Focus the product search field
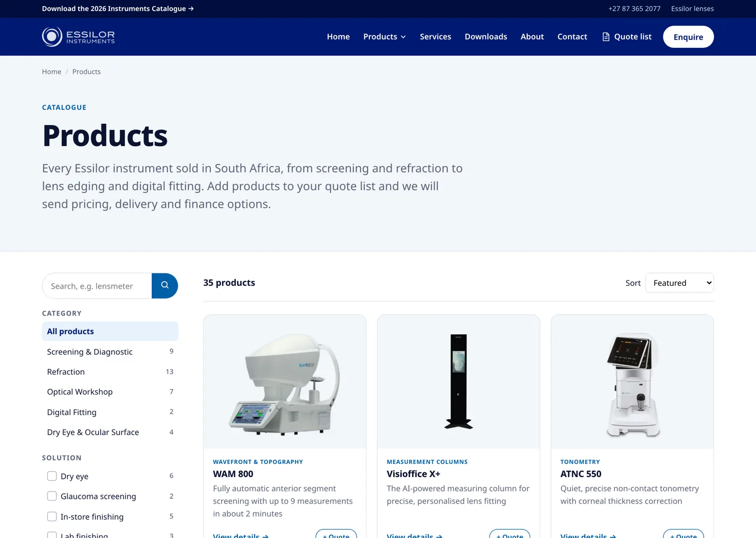Viewport: 756px width, 538px height. 97,286
